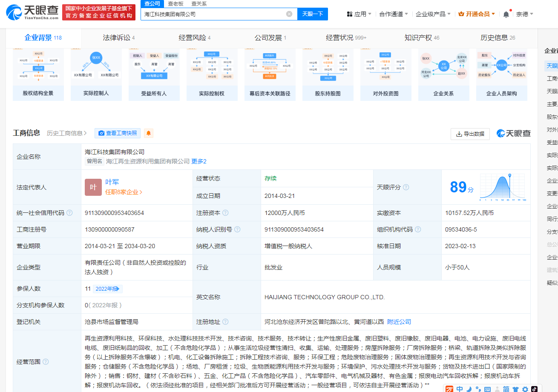Click the moon icon in the IME toolbar
The height and width of the screenshot is (392, 558).
469,389
